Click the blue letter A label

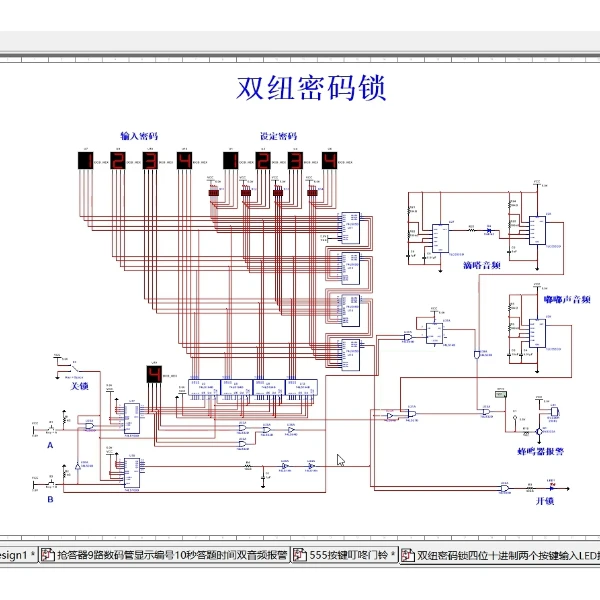(x=50, y=445)
